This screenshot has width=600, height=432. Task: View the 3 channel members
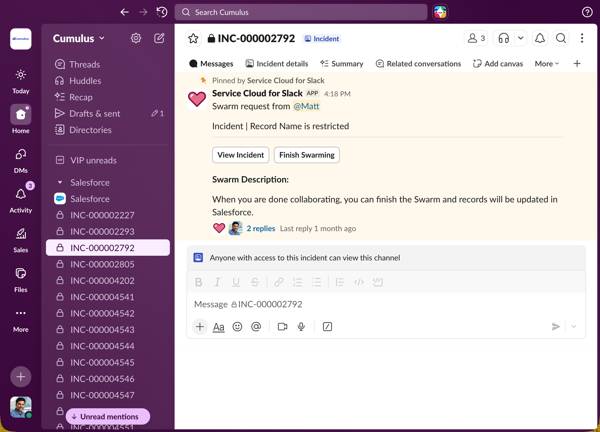click(476, 38)
